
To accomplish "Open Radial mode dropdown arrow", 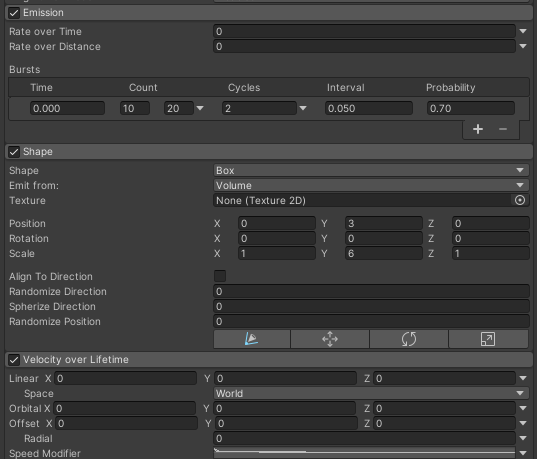I will 523,438.
